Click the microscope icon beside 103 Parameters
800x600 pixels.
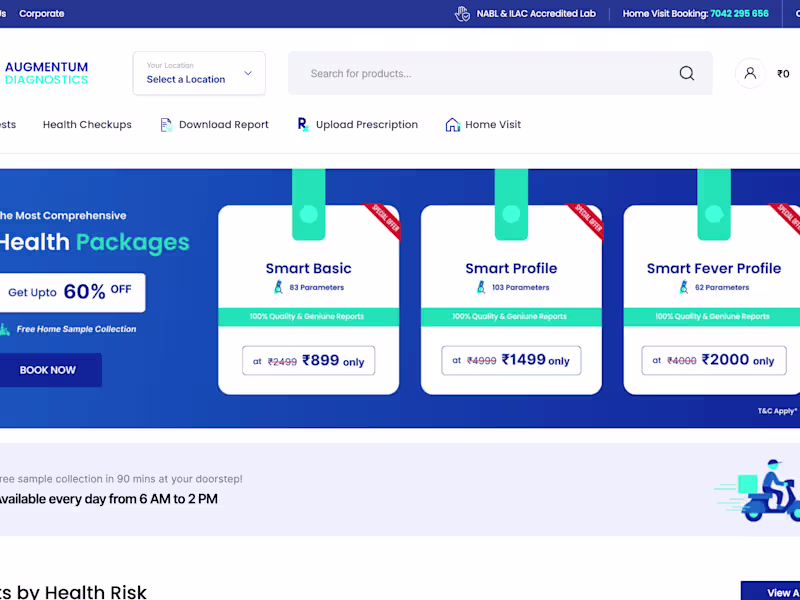pos(481,287)
